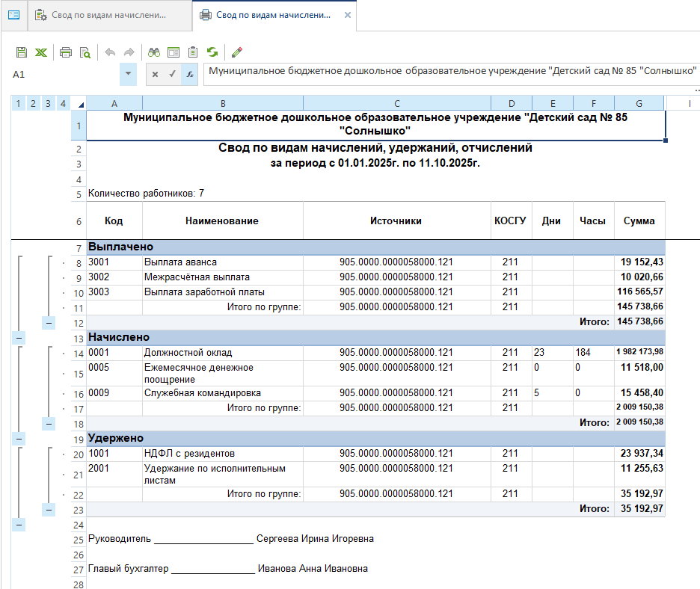This screenshot has height=589, width=700.
Task: Select column G header
Action: [639, 103]
